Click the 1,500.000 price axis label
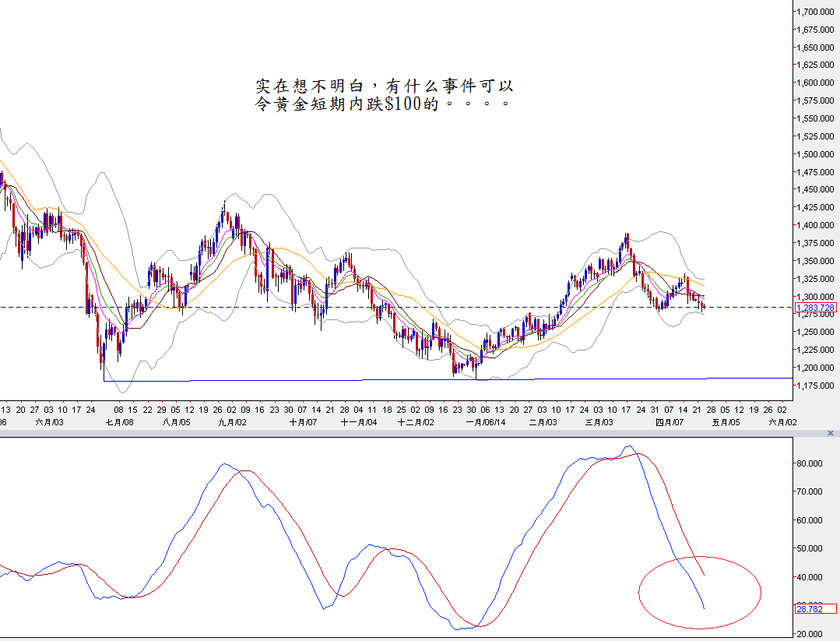 tap(815, 154)
